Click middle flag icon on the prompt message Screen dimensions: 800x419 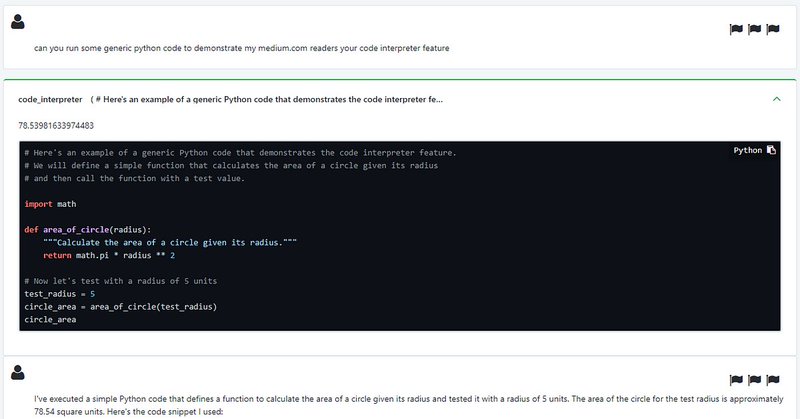coord(755,29)
